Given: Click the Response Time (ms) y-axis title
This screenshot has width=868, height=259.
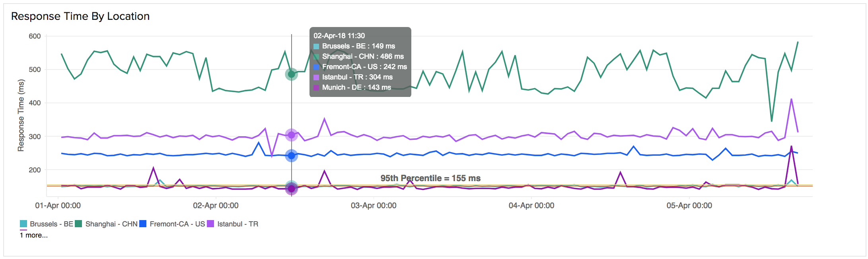Looking at the screenshot, I should (21, 115).
